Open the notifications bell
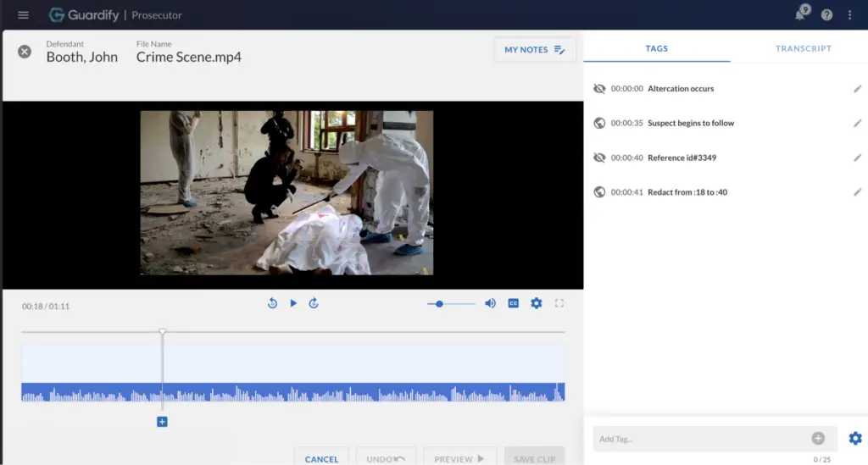868x465 pixels. point(800,14)
